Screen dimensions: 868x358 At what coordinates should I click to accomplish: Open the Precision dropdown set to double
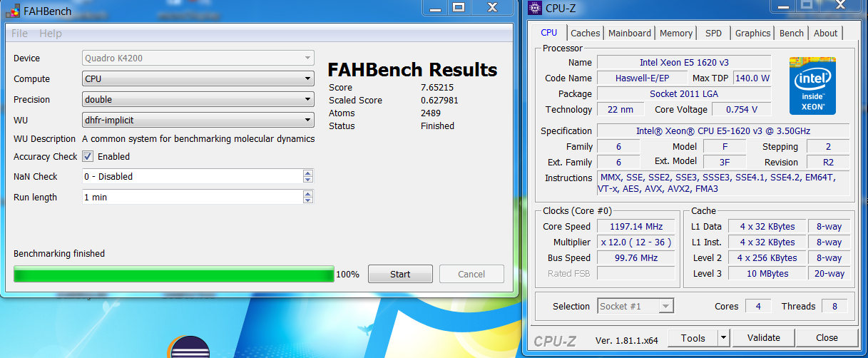point(198,100)
